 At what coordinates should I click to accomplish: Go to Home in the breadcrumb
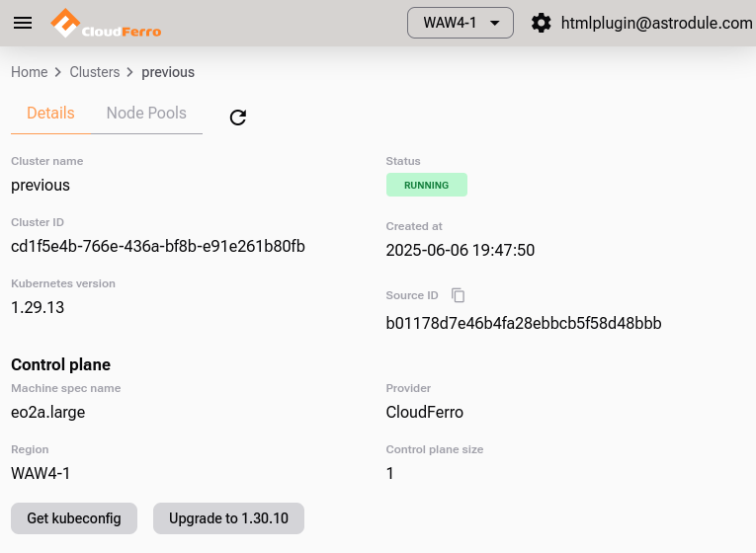click(29, 72)
